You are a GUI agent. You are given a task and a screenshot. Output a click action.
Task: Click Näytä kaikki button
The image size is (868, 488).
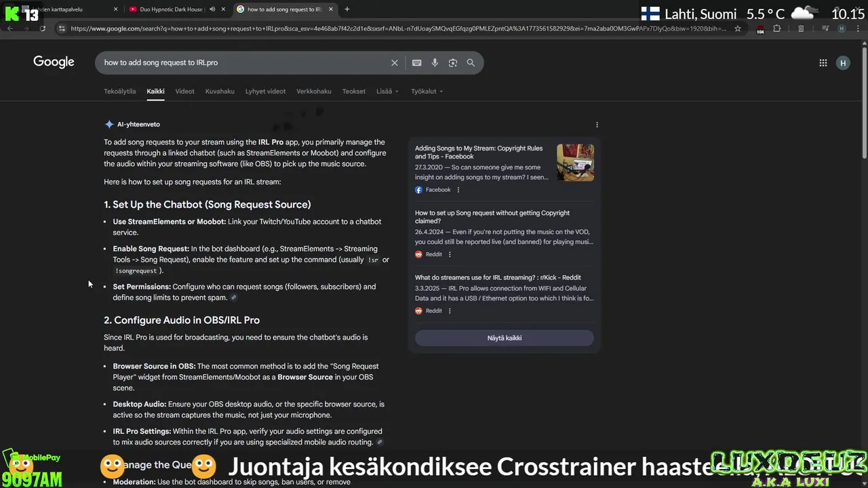(505, 338)
